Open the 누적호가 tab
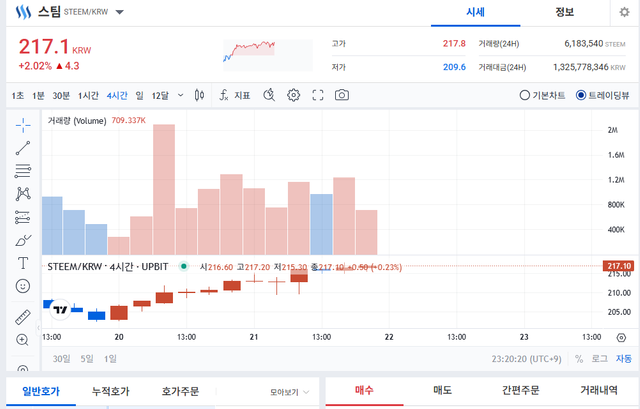The width and height of the screenshot is (640, 409). coord(111,391)
